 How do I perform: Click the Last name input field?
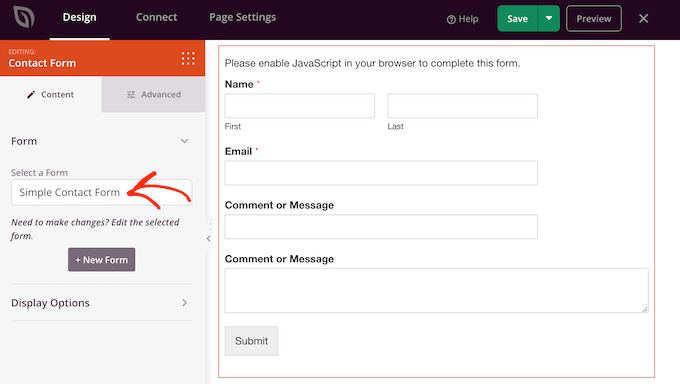coord(462,106)
